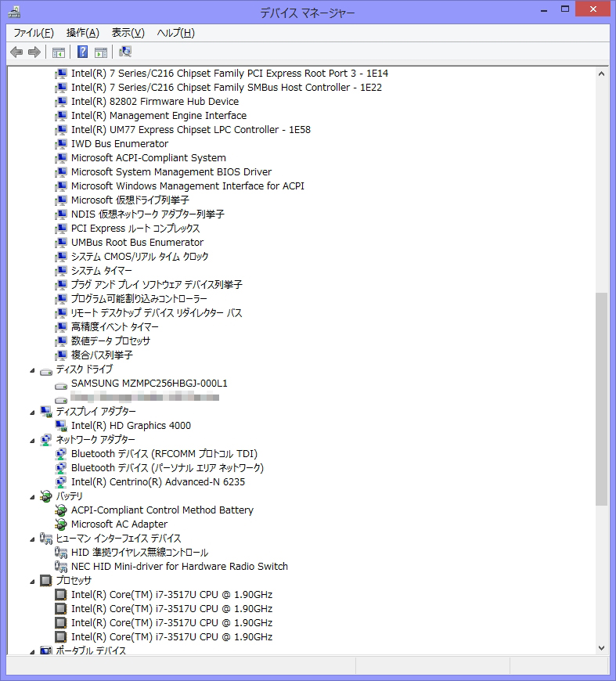The width and height of the screenshot is (616, 681).
Task: Select Microsoft System Management BIOS Driver
Action: pos(171,172)
